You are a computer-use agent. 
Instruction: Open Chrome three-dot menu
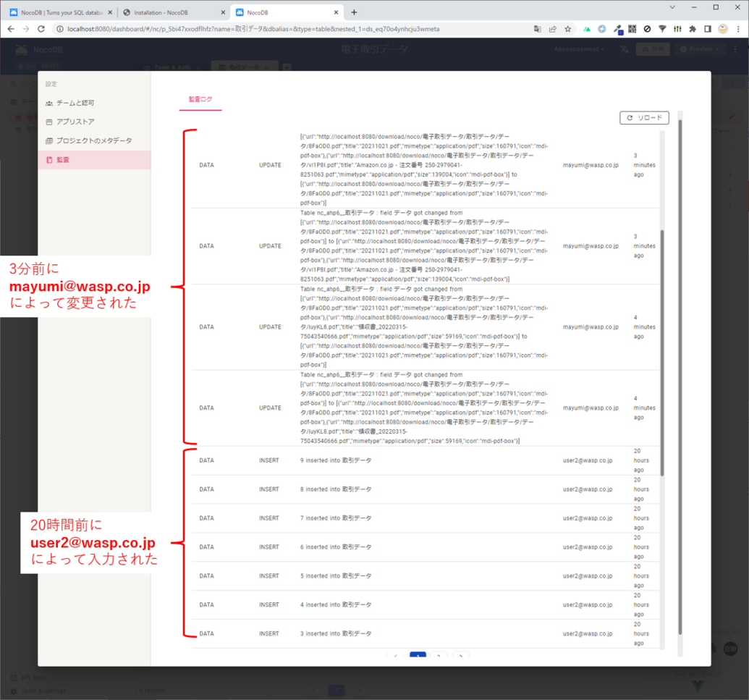tap(737, 29)
